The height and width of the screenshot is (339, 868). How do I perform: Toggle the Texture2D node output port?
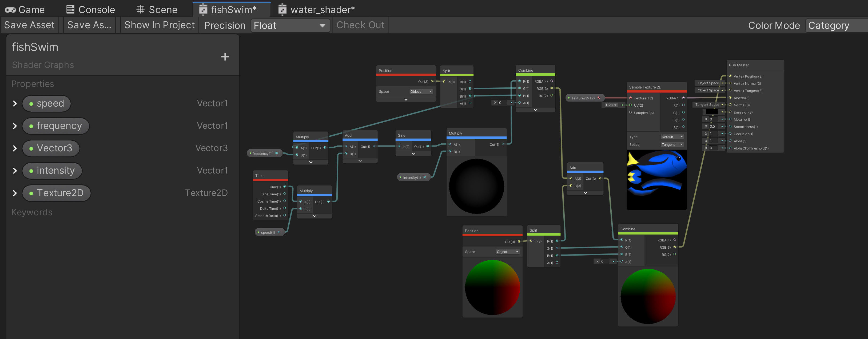599,98
